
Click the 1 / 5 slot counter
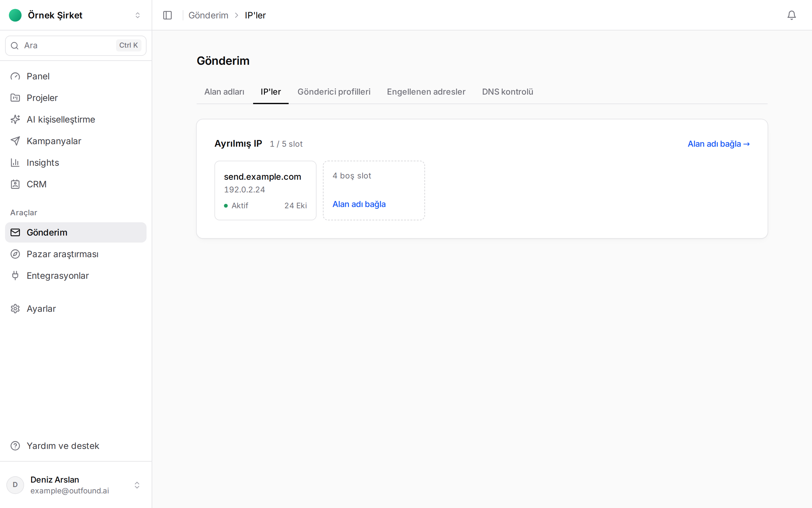(286, 144)
